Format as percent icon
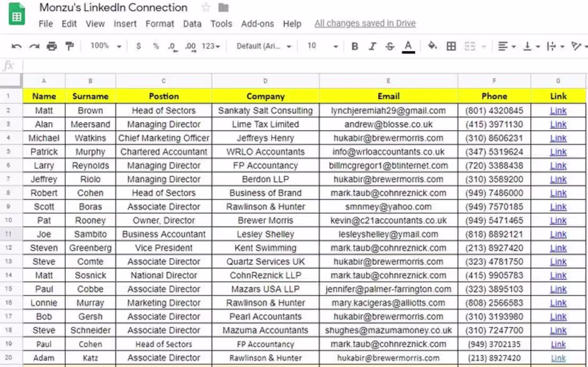Image resolution: width=588 pixels, height=367 pixels. coord(156,46)
